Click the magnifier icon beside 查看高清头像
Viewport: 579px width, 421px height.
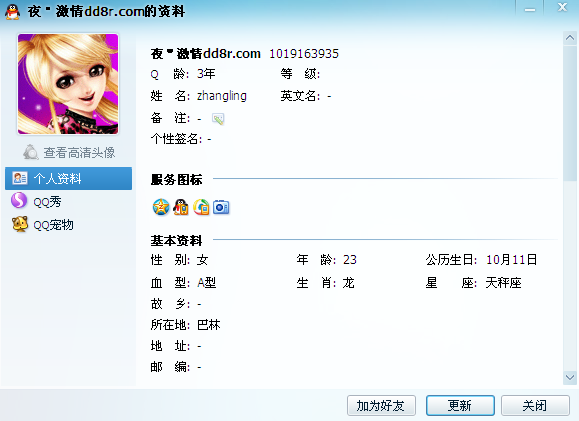point(31,152)
